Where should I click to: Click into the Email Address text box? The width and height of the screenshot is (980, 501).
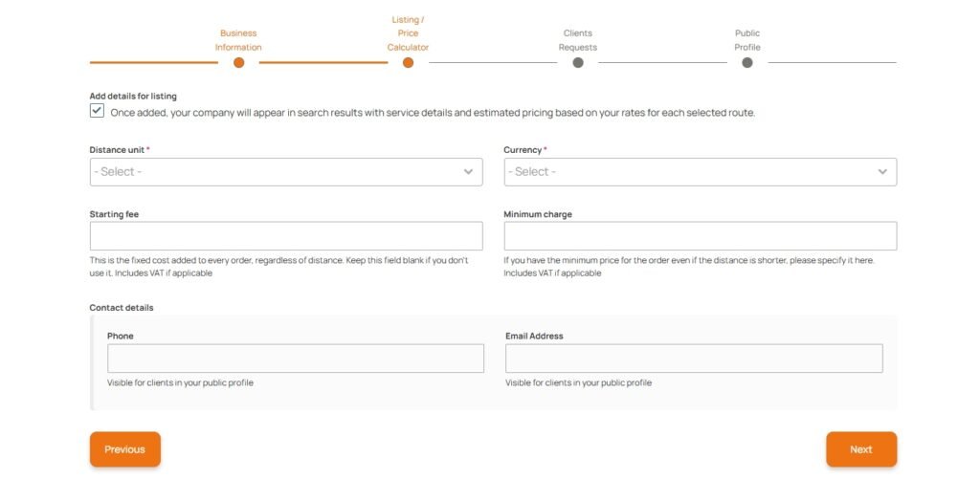pos(694,359)
